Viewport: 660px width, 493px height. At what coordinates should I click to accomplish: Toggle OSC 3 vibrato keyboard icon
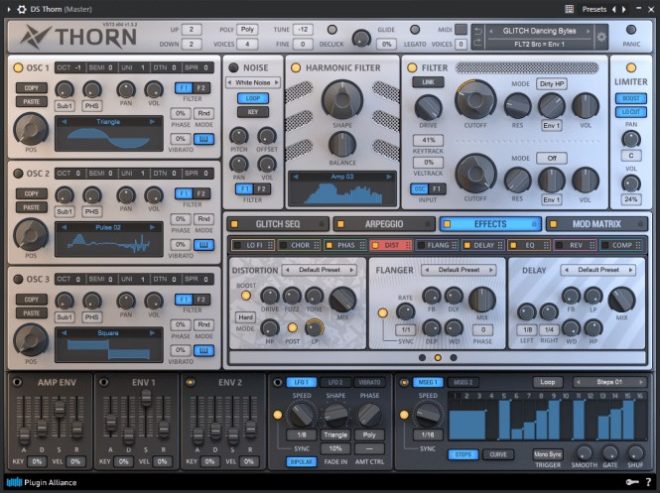click(x=204, y=350)
